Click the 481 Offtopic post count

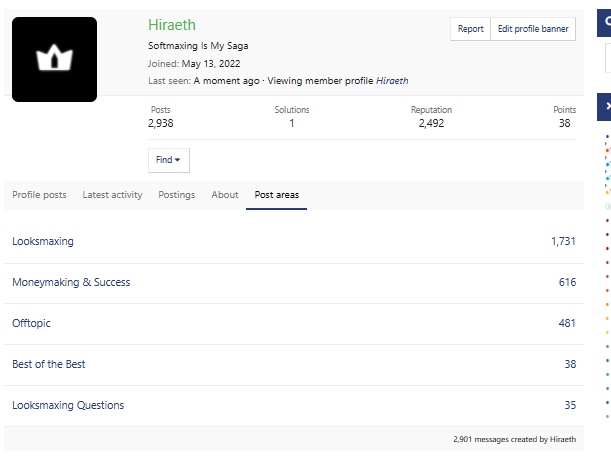tap(567, 324)
